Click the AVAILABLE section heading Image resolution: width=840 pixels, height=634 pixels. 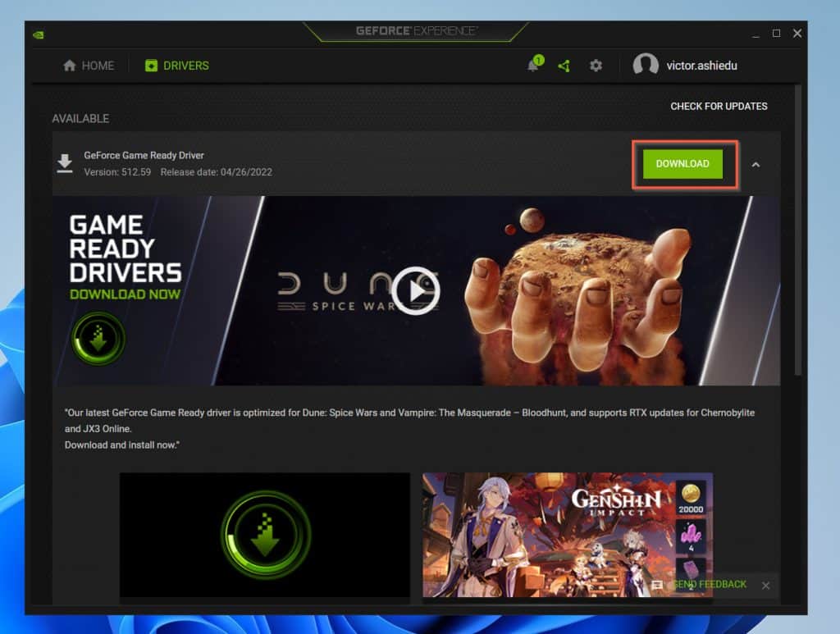coord(80,118)
